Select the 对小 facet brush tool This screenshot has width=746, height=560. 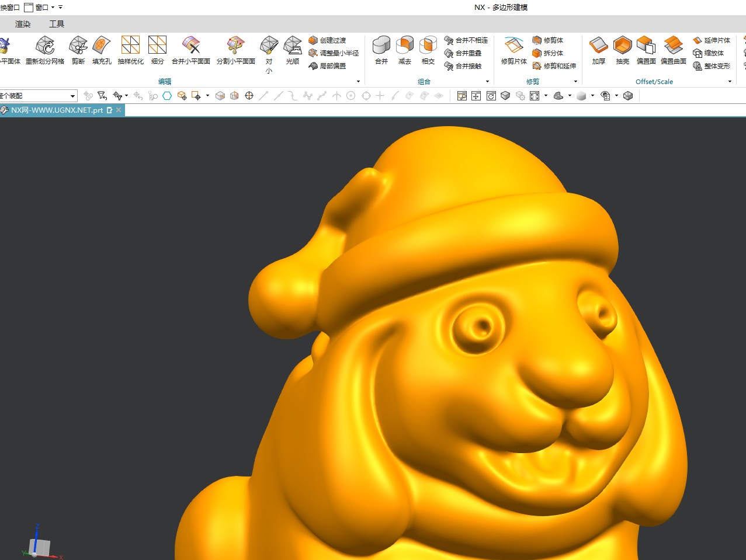pyautogui.click(x=269, y=54)
